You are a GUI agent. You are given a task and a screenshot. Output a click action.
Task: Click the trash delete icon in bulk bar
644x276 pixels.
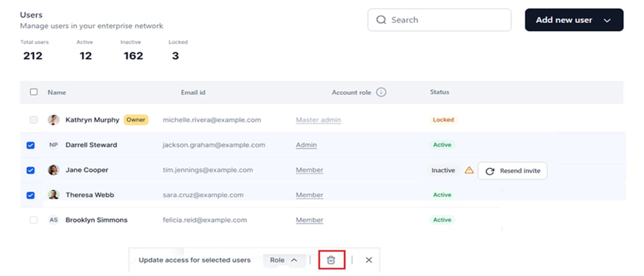pos(331,260)
